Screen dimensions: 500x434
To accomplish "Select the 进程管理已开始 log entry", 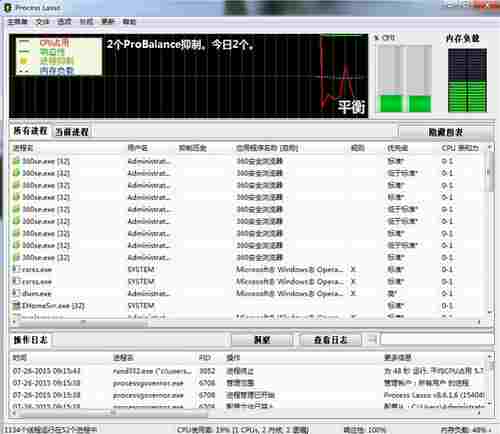I will [249, 395].
